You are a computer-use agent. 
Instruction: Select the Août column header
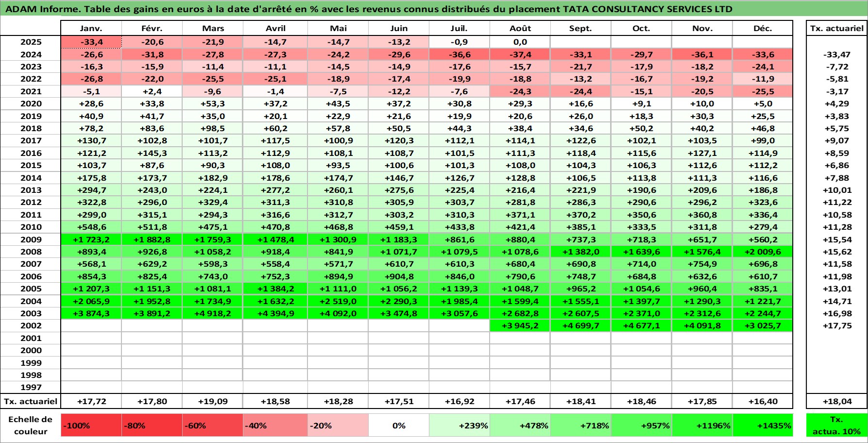coord(520,28)
